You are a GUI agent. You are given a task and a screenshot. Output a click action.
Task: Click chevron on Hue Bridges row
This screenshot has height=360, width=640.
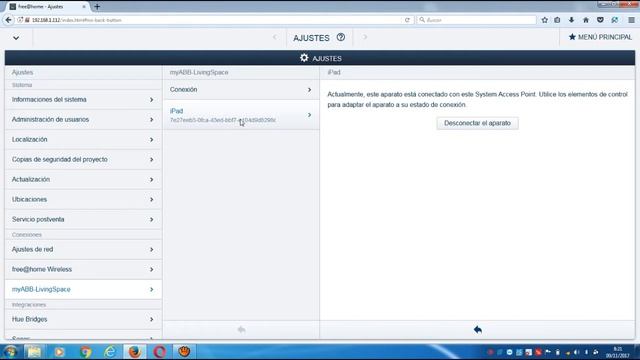[151, 319]
